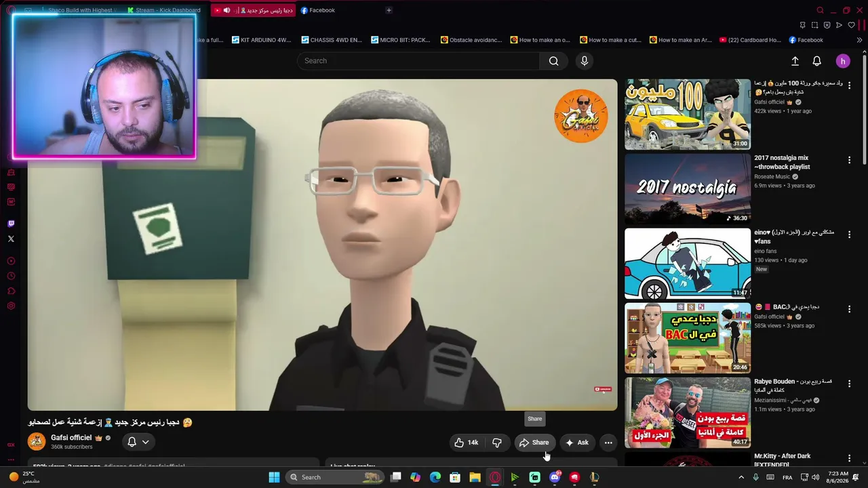The image size is (868, 488).
Task: Type in the YouTube Search field
Action: tap(418, 61)
